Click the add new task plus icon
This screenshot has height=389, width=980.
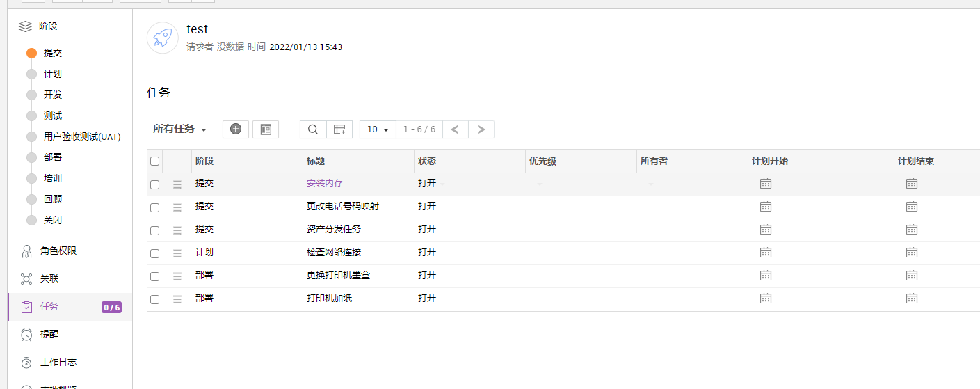click(x=235, y=129)
